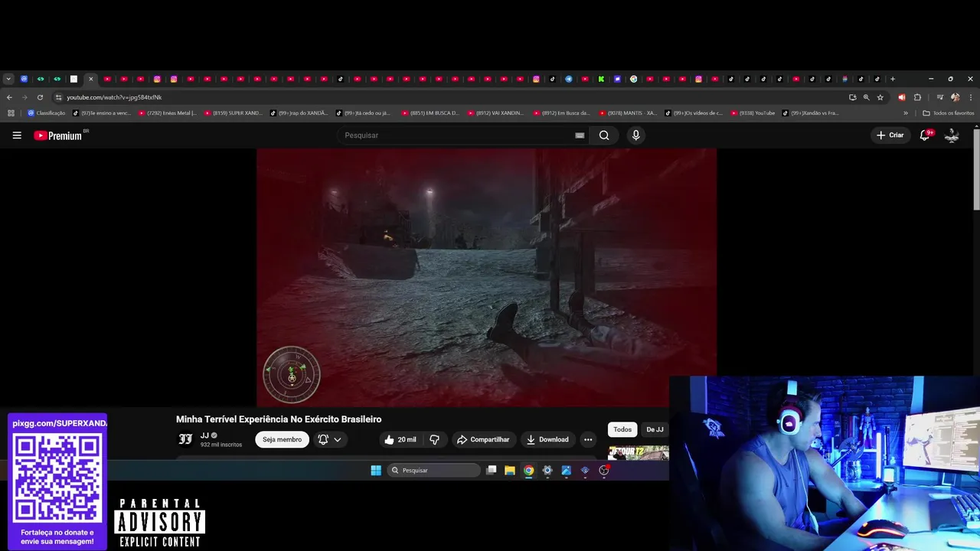The image size is (980, 551).
Task: Open Chrome extensions puzzle icon
Action: (x=917, y=97)
